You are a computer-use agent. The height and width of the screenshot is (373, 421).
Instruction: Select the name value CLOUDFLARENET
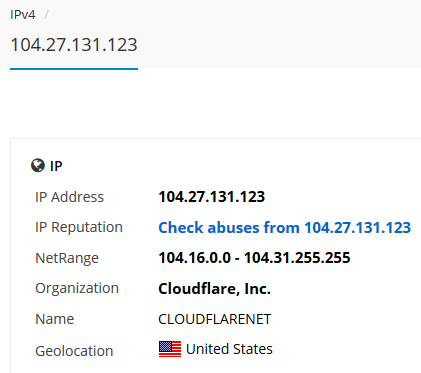pos(215,319)
